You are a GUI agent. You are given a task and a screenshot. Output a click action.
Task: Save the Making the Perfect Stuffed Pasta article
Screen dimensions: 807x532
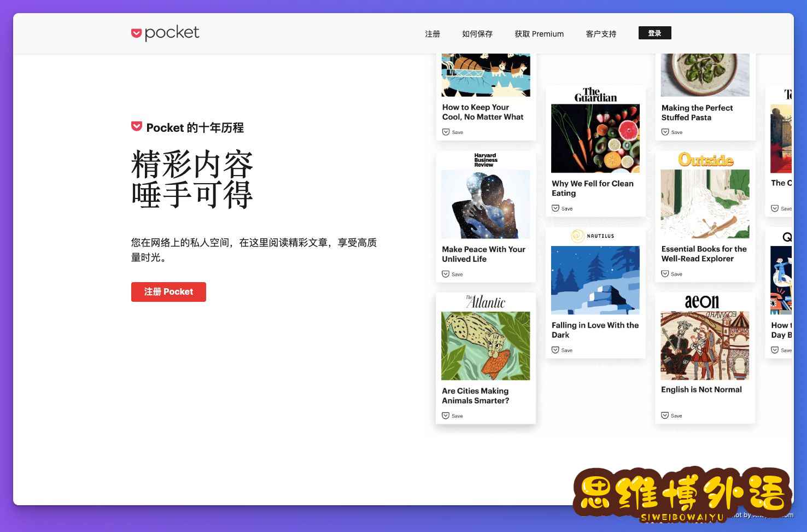672,132
